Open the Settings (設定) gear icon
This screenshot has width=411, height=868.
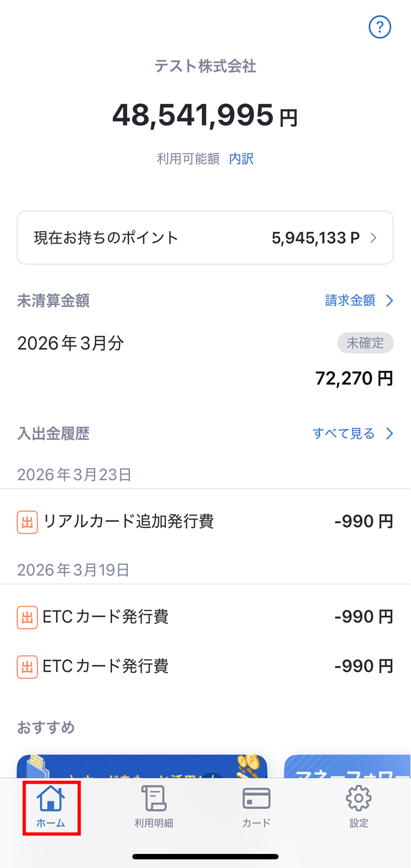(x=359, y=798)
